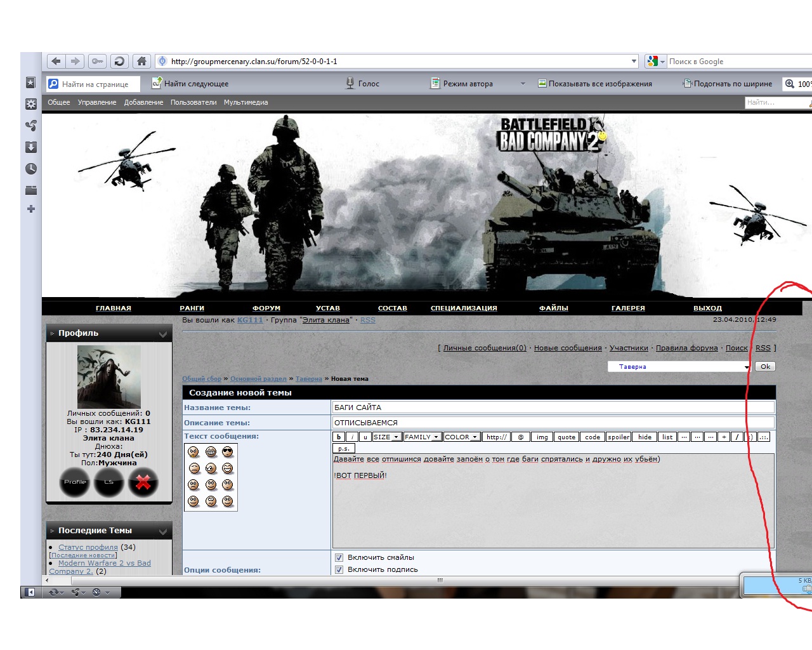The width and height of the screenshot is (812, 650).
Task: Click Подогнать по ширине fit-to-width
Action: coord(728,83)
